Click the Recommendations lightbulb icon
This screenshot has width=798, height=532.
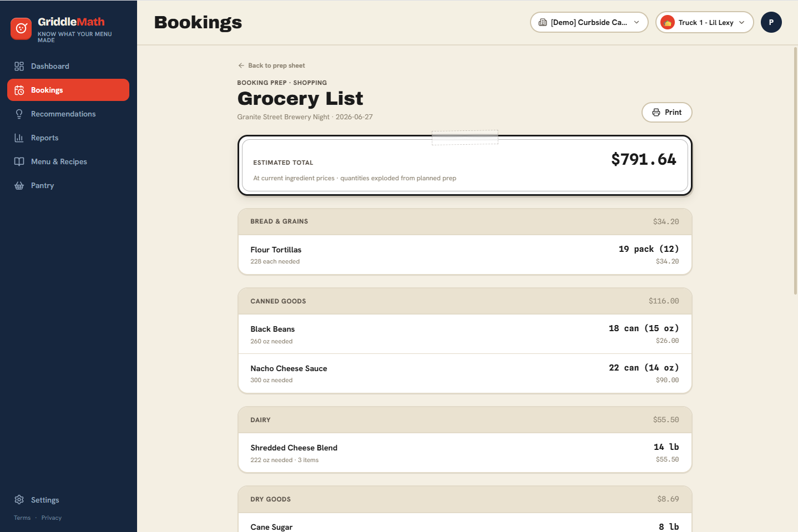coord(19,114)
